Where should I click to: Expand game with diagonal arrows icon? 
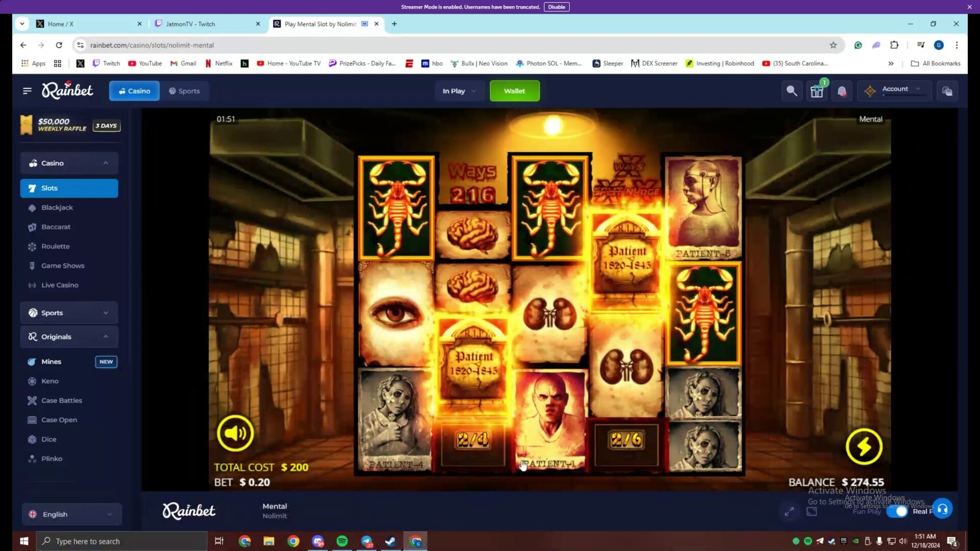click(789, 511)
